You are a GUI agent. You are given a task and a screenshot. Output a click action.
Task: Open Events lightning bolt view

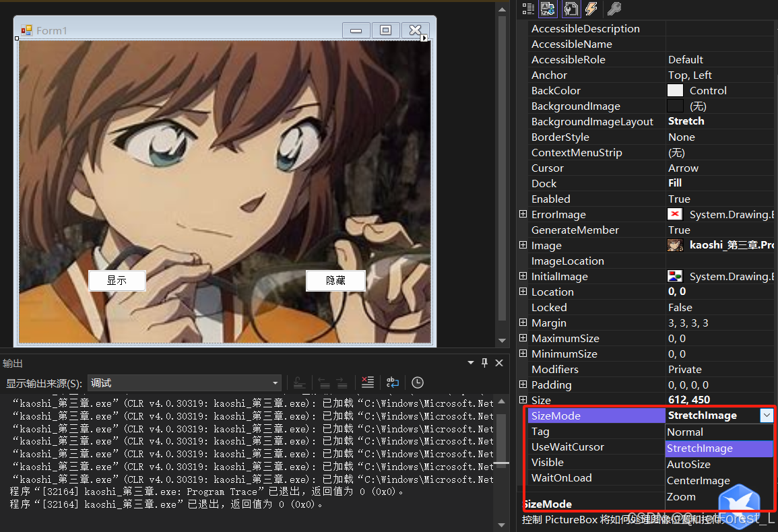(591, 9)
